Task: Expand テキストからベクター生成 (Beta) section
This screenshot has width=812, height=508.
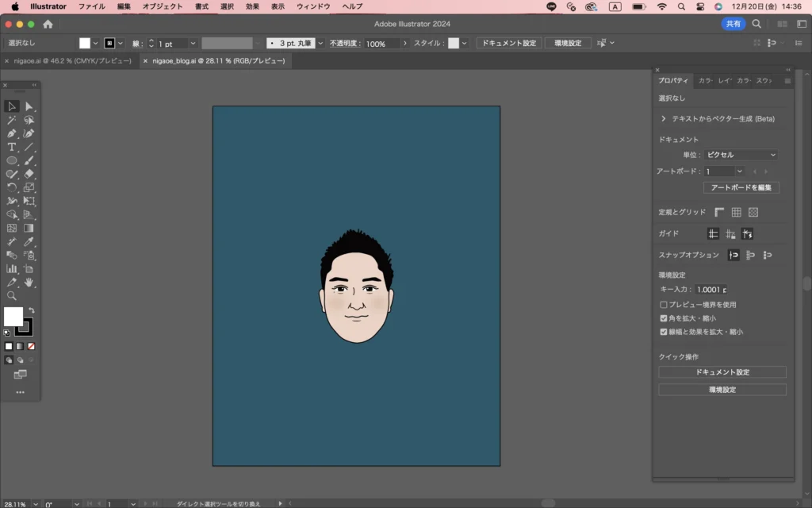Action: coord(663,118)
